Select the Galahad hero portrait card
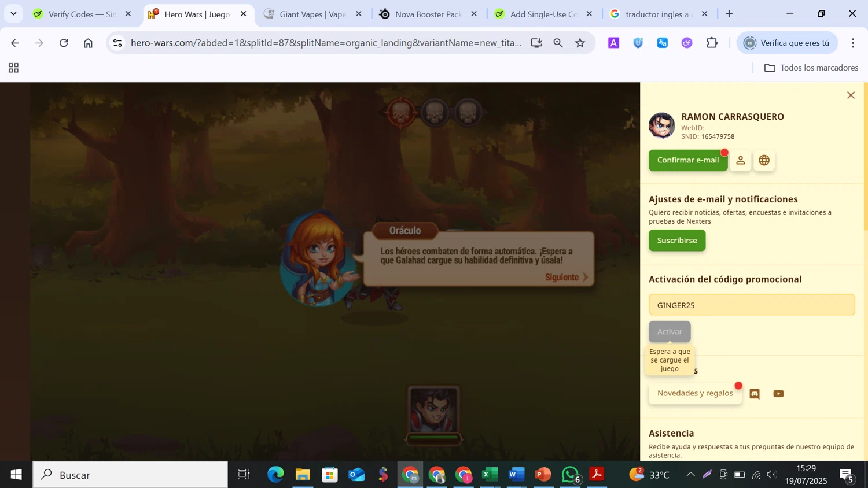 coord(433,415)
